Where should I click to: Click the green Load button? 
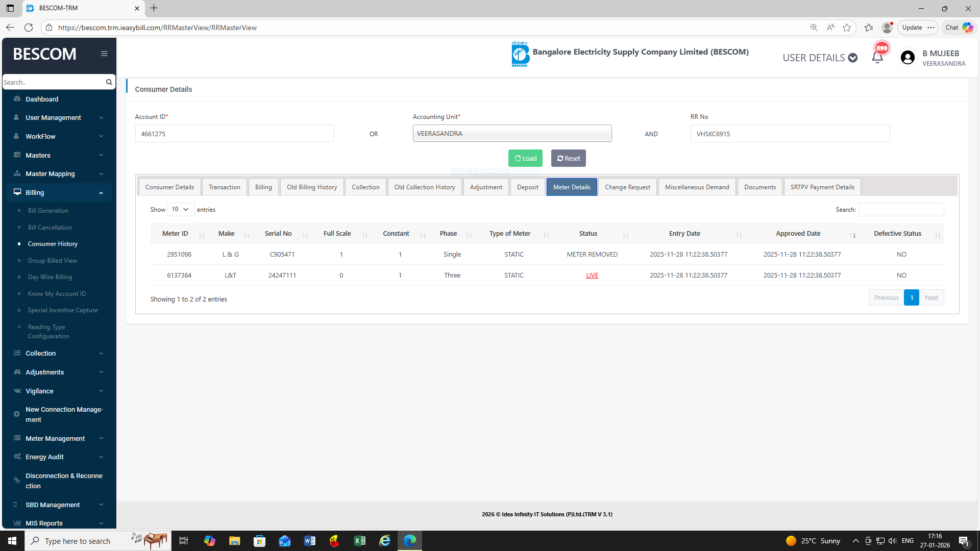(525, 158)
